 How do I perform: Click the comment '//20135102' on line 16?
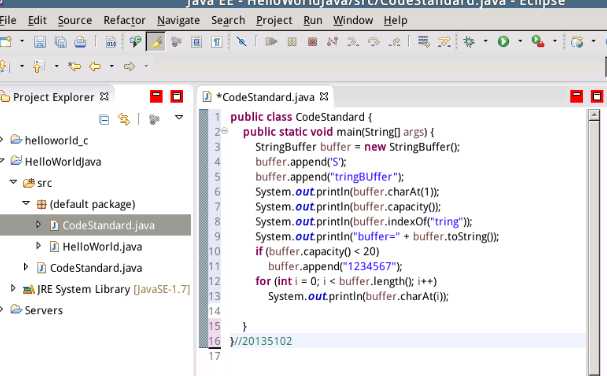(x=263, y=341)
